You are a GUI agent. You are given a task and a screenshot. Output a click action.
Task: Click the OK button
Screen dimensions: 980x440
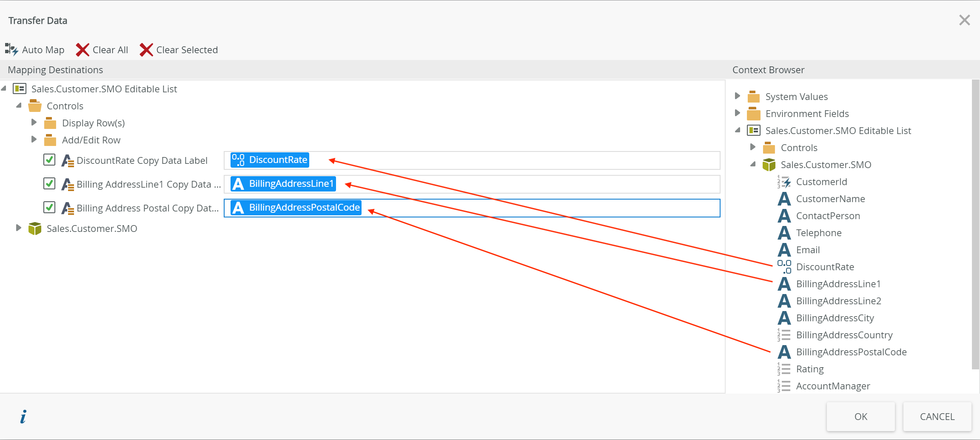pyautogui.click(x=860, y=417)
